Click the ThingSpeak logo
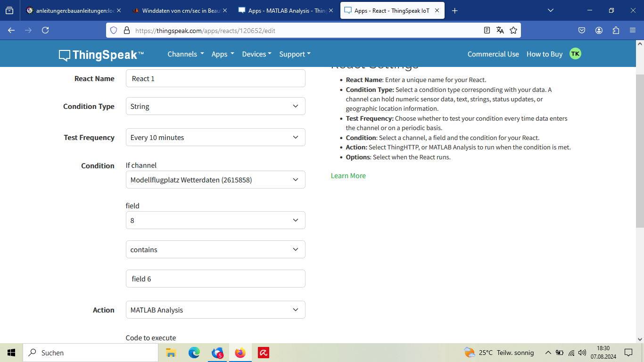This screenshot has width=644, height=362. click(101, 55)
